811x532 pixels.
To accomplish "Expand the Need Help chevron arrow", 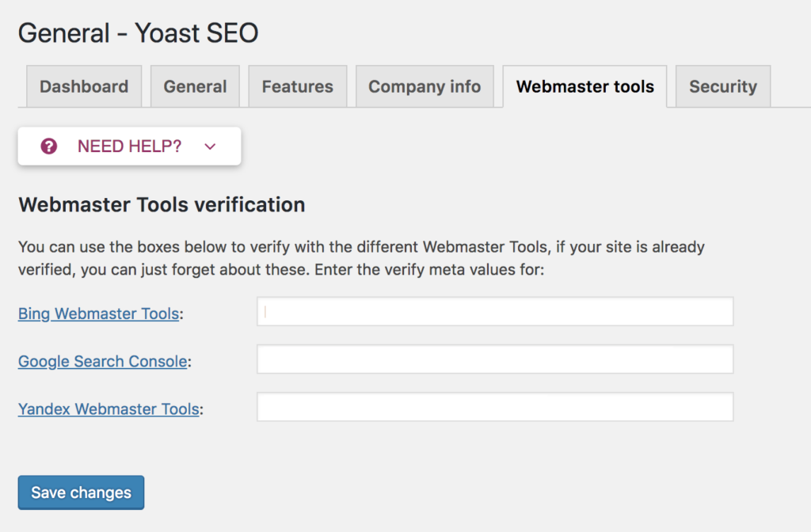I will coord(210,146).
